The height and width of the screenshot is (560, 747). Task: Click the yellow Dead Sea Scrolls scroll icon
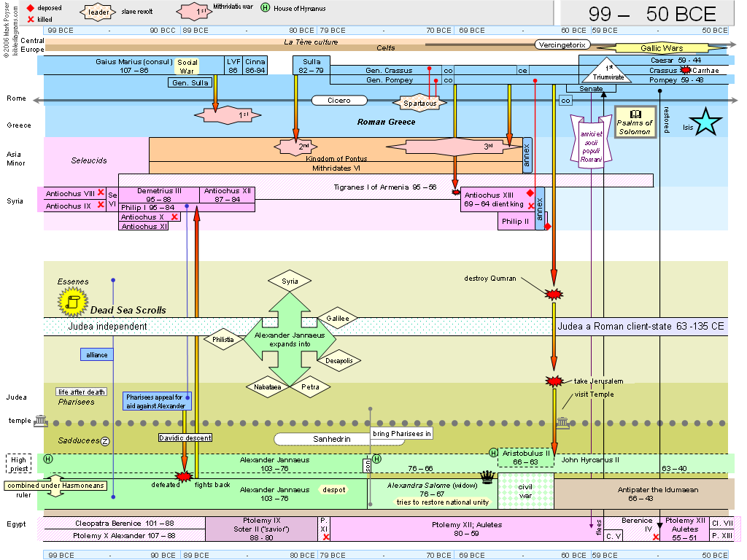[x=73, y=300]
